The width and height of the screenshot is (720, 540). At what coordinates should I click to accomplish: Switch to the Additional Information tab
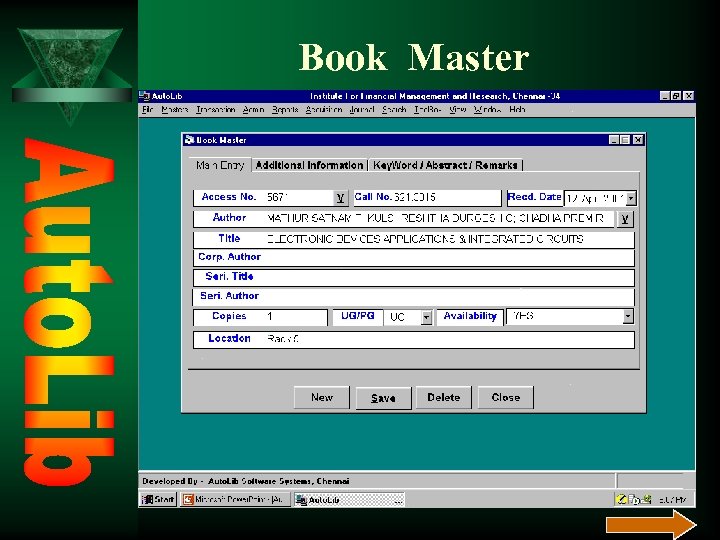point(309,165)
